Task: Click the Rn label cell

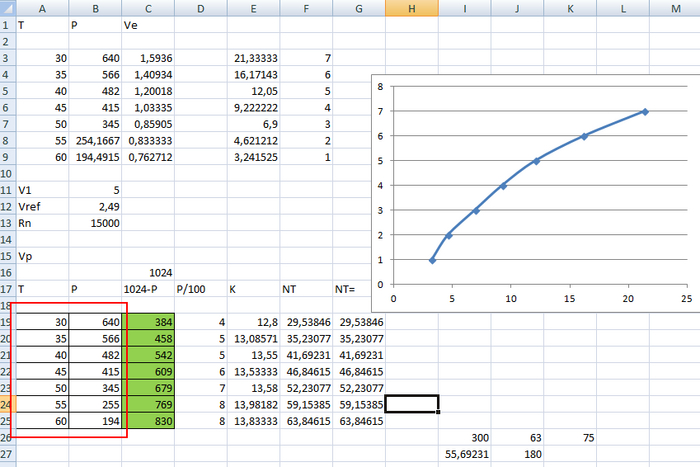Action: [42, 223]
